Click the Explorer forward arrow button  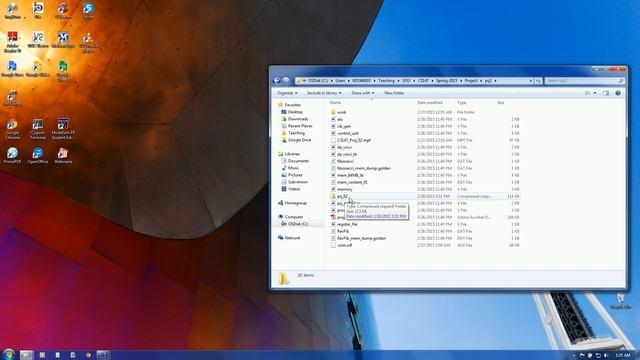[x=286, y=80]
